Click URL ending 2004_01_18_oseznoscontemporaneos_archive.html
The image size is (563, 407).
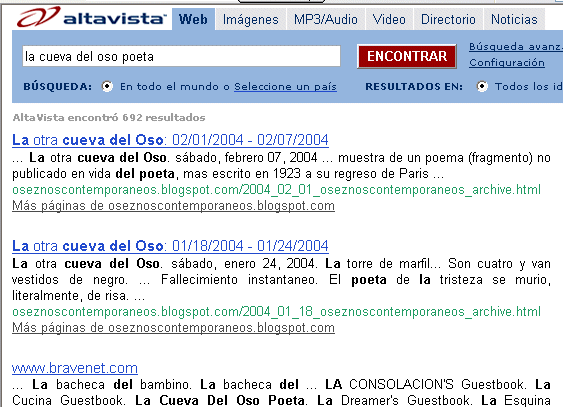[x=276, y=312]
